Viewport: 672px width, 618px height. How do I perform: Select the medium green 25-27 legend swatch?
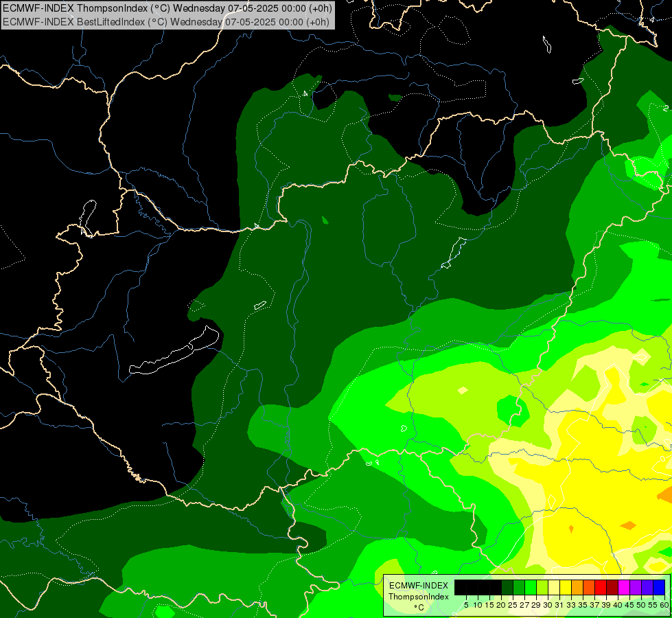click(519, 587)
